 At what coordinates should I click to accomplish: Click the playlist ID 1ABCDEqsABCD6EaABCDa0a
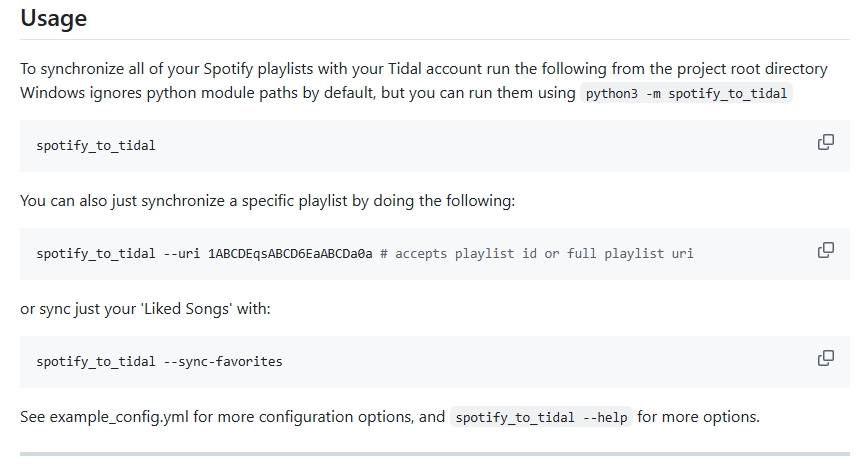pyautogui.click(x=290, y=254)
